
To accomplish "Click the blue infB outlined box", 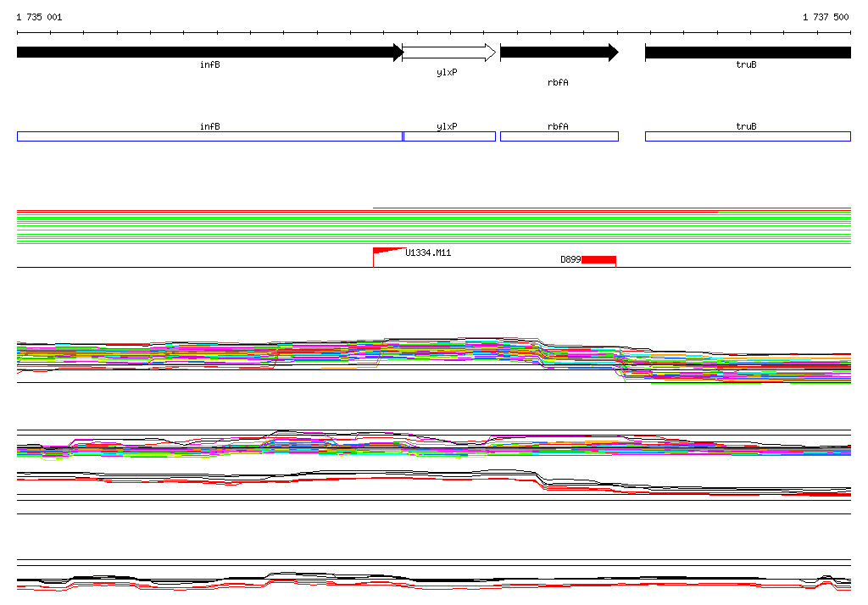I will [x=210, y=136].
